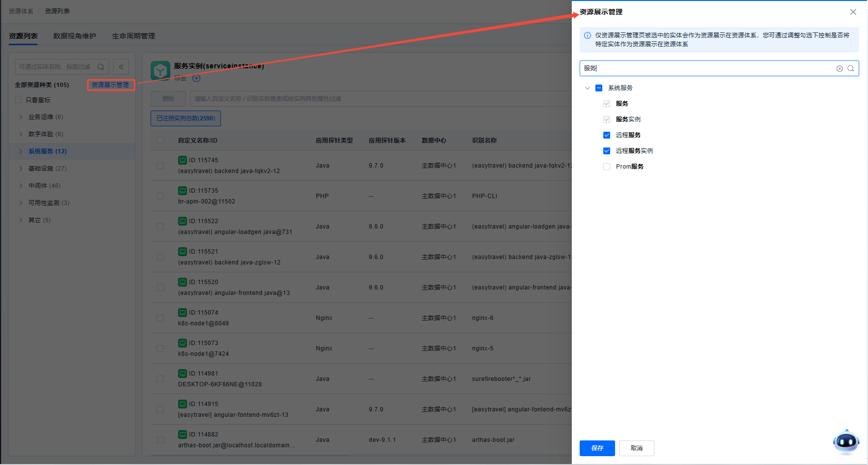This screenshot has width=868, height=465.
Task: Expand the 中间件 (46) category
Action: coord(21,186)
